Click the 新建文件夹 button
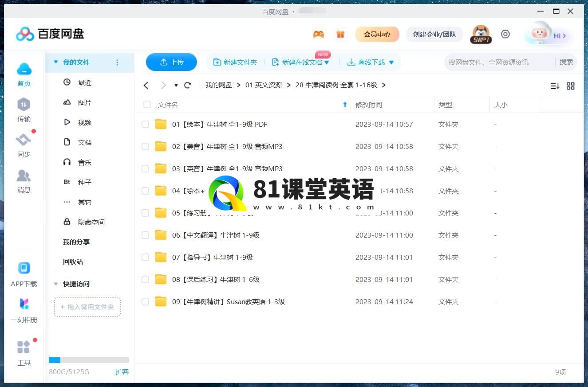 [x=235, y=63]
